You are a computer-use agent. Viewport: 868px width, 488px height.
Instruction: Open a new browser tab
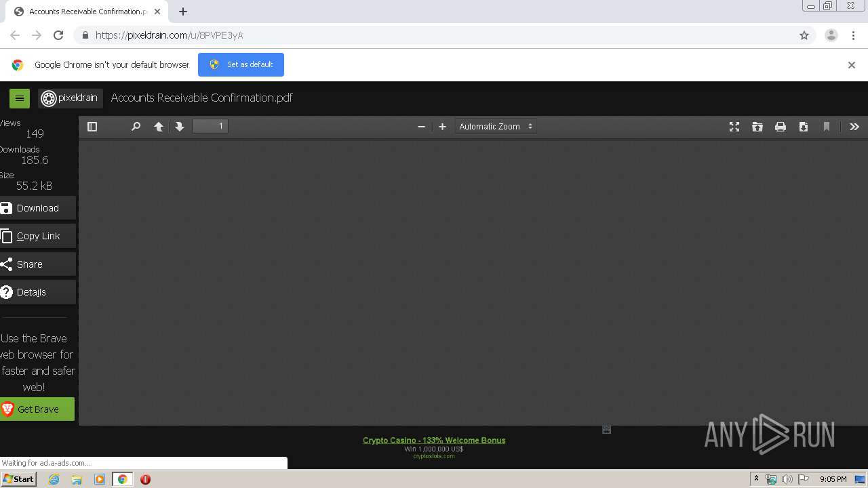[x=183, y=12]
